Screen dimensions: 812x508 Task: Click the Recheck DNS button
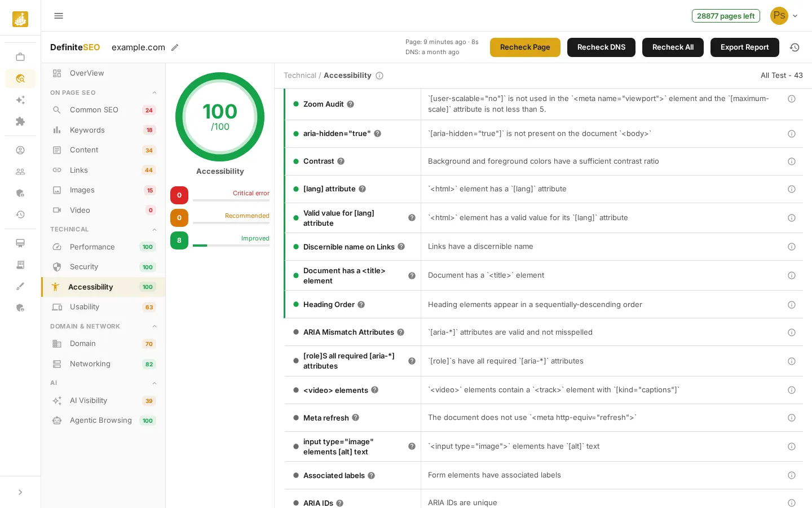click(x=601, y=47)
